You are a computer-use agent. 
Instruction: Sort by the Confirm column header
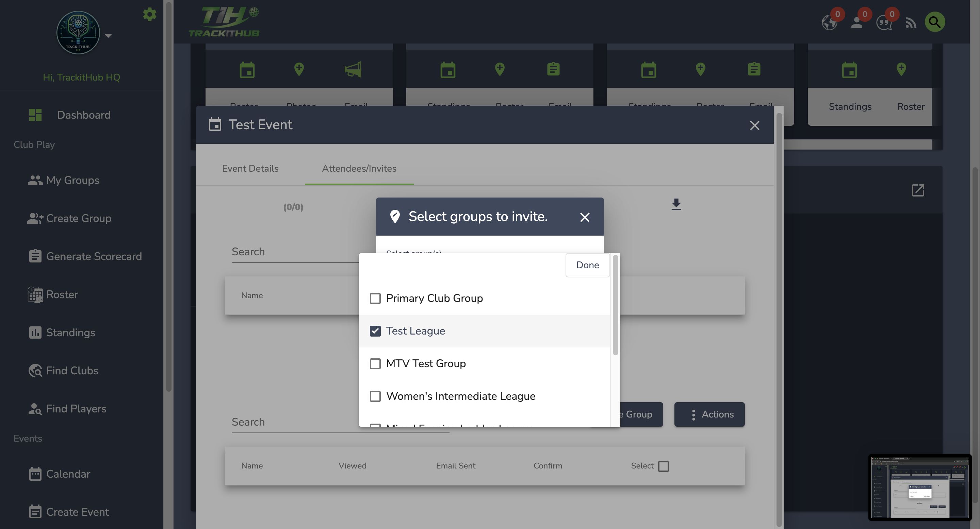(x=548, y=465)
